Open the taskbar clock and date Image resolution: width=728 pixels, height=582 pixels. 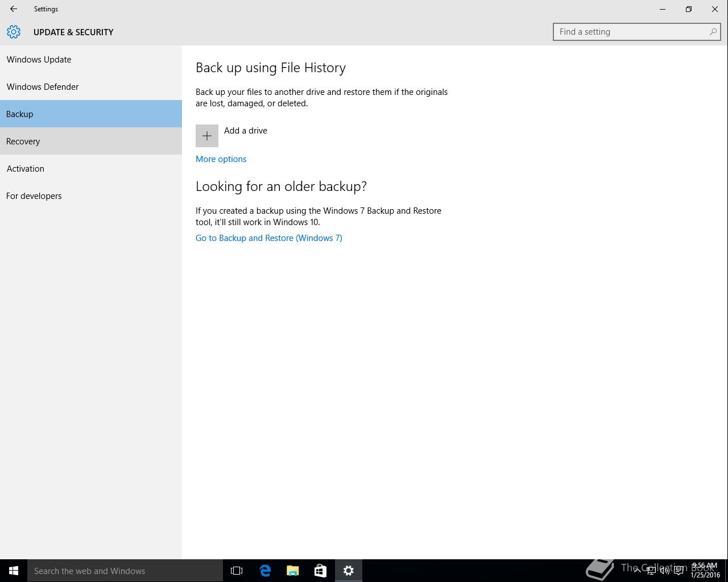pos(705,571)
